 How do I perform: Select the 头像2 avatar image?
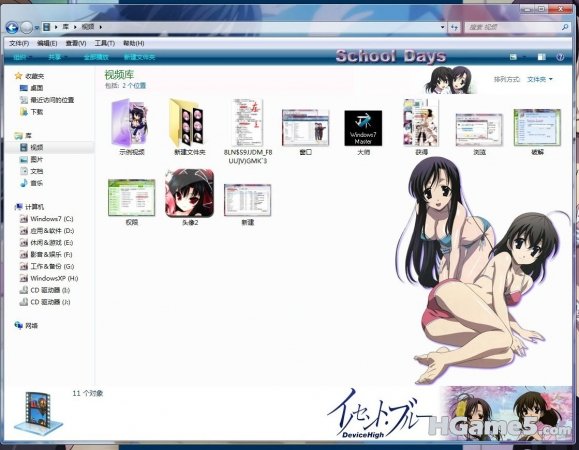(x=190, y=197)
